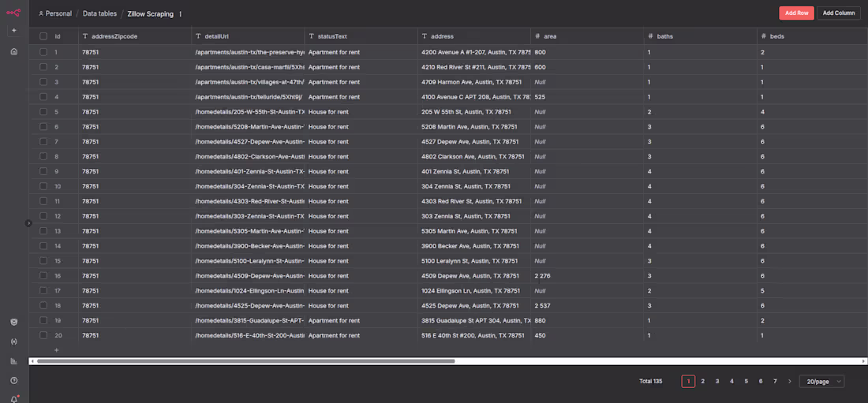The height and width of the screenshot is (403, 868).
Task: Check the checkbox for row 13
Action: point(43,231)
